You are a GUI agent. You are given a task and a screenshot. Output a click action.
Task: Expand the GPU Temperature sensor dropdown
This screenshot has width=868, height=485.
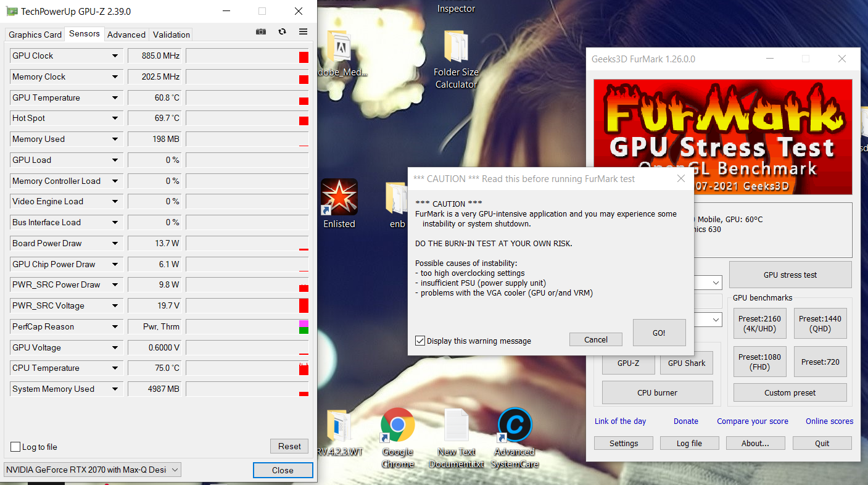tap(115, 97)
